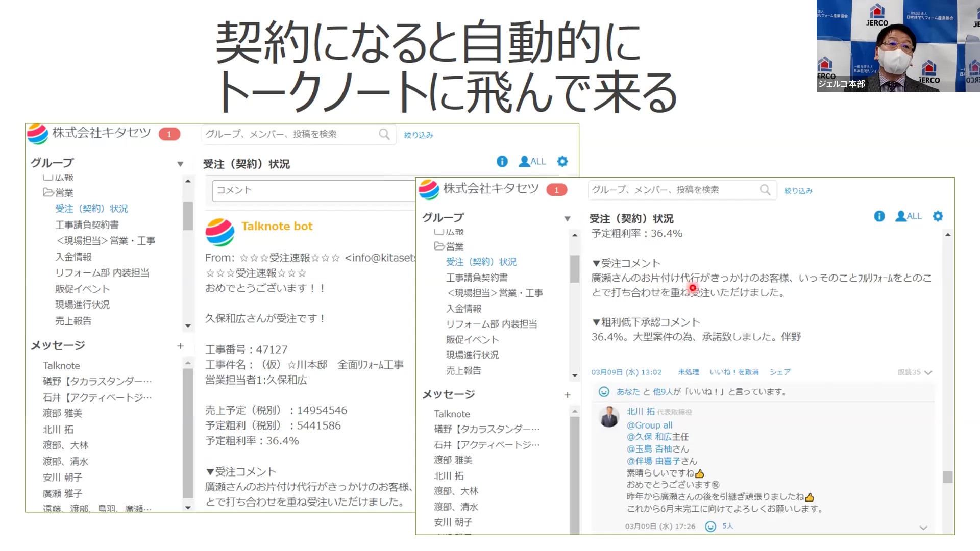The image size is (980, 551).
Task: Show ALL members icon in the back window
Action: click(x=532, y=162)
